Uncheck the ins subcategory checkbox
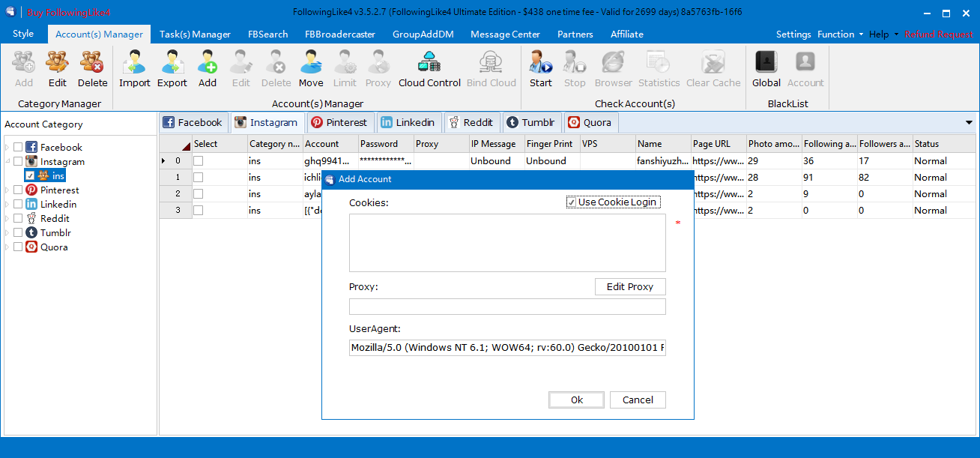The height and width of the screenshot is (458, 980). (30, 175)
